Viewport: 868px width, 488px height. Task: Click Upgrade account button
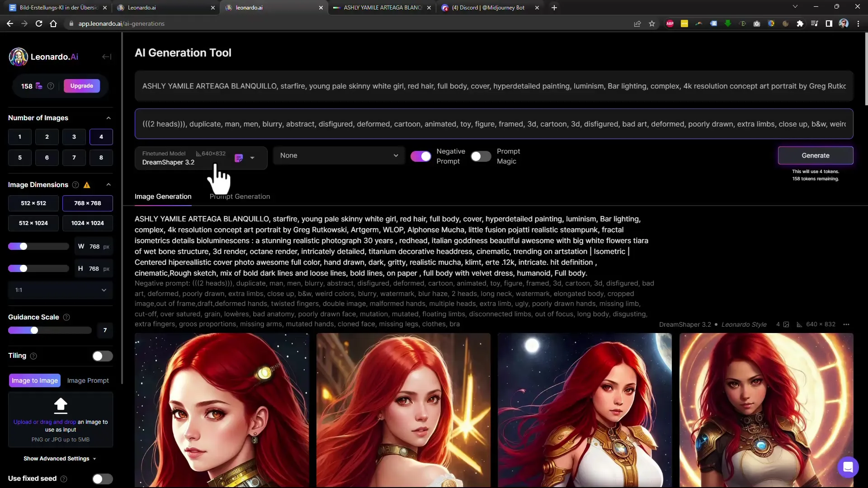(x=81, y=86)
